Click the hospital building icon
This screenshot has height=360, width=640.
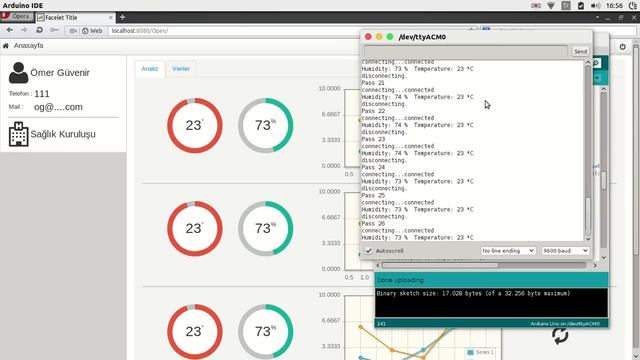pyautogui.click(x=18, y=134)
